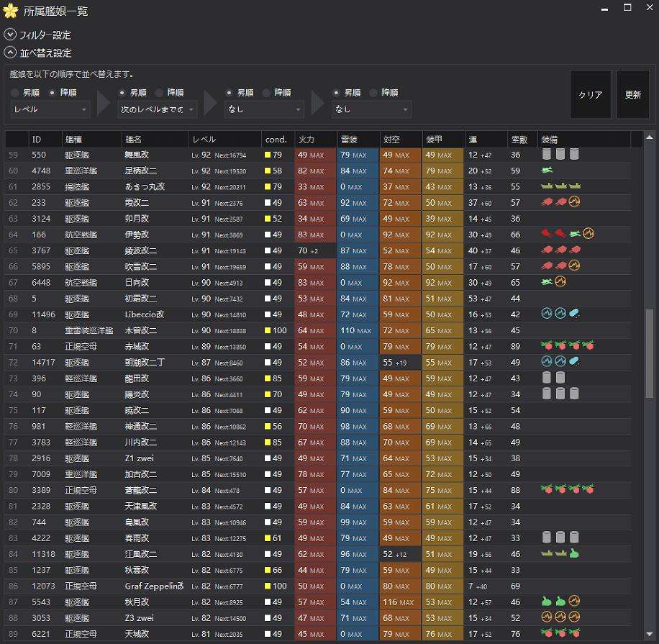Click radar icon in 秋月改 row
Viewport: 659px width, 644px height.
click(x=575, y=601)
